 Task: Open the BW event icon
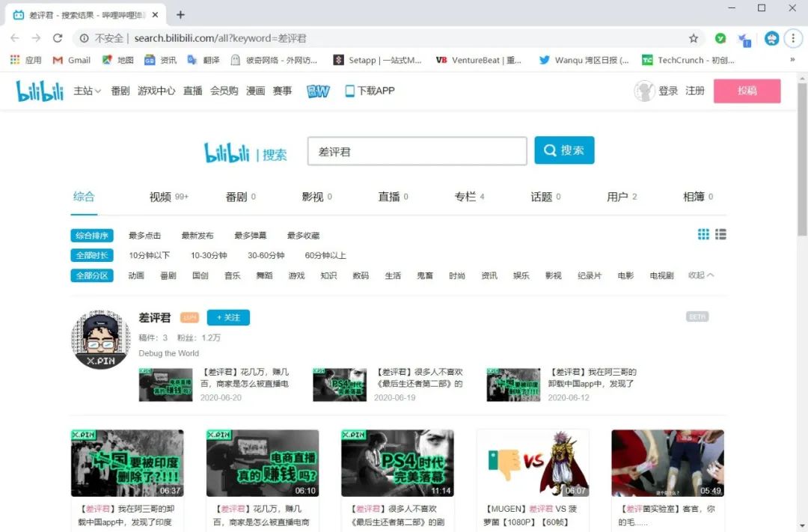tap(318, 91)
